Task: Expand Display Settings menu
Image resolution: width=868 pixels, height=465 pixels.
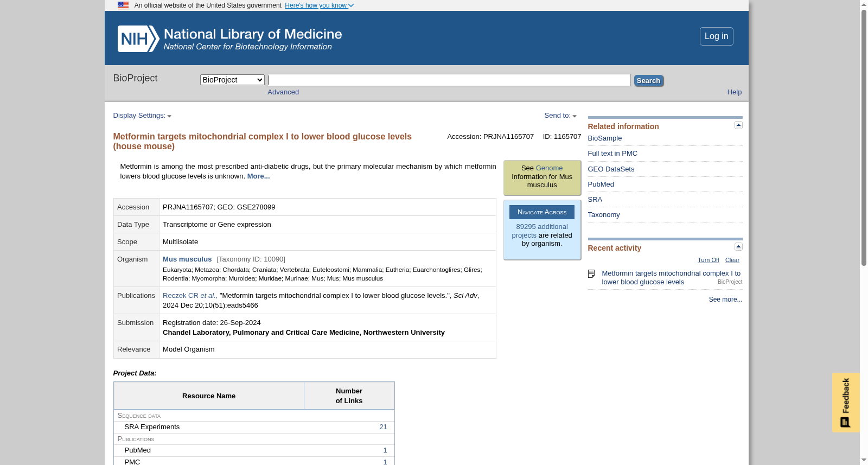Action: [x=142, y=116]
